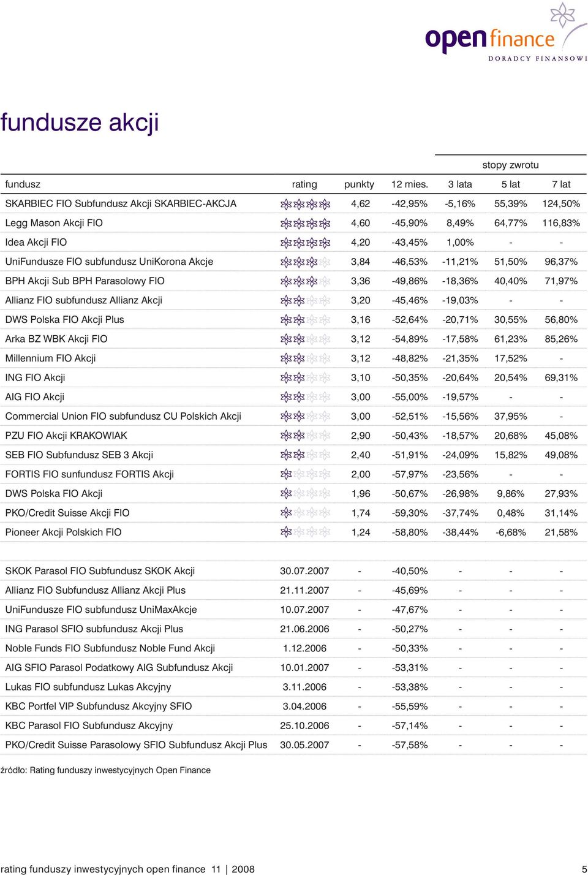This screenshot has height=875, width=588.
Task: Select 'Allianz FIO Subfundusz Allianz Akcji Plus'
Action: click(x=96, y=590)
